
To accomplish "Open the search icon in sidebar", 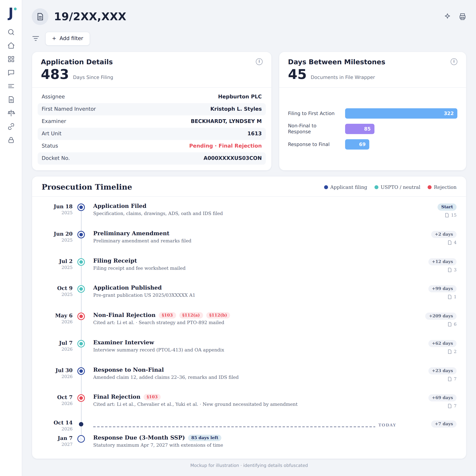I will pyautogui.click(x=11, y=32).
